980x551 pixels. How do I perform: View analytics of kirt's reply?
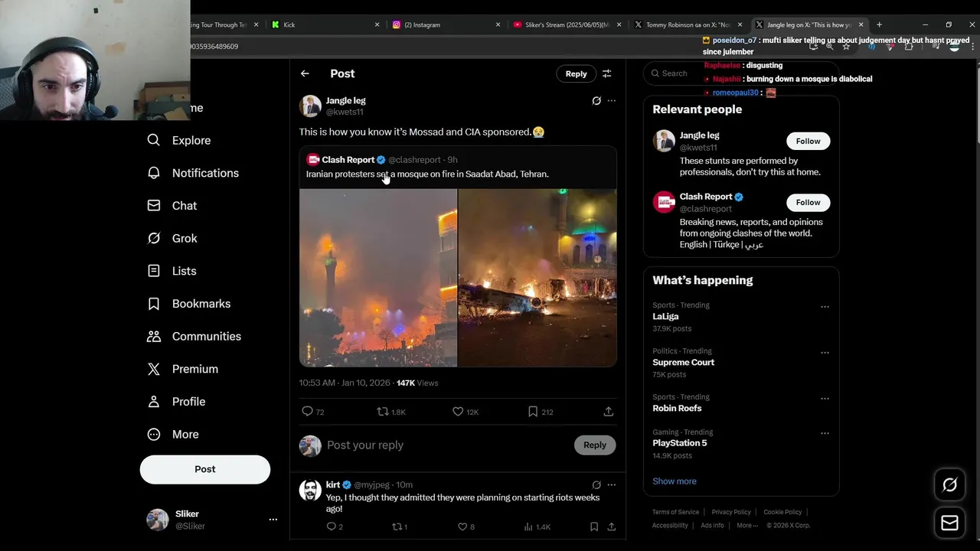pyautogui.click(x=537, y=527)
